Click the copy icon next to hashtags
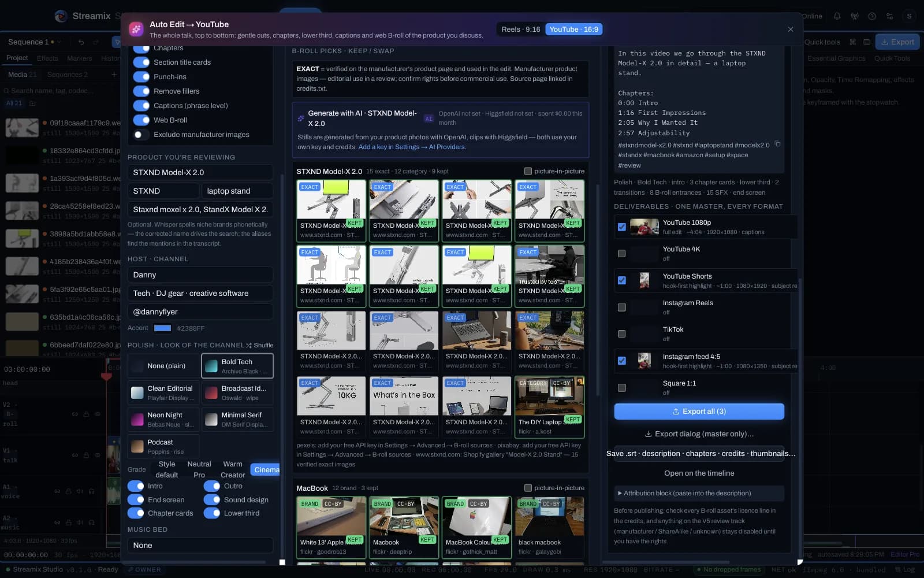 pos(777,144)
